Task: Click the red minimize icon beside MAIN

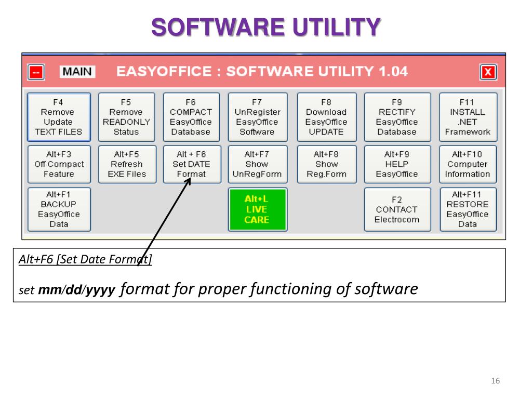Action: click(x=36, y=72)
